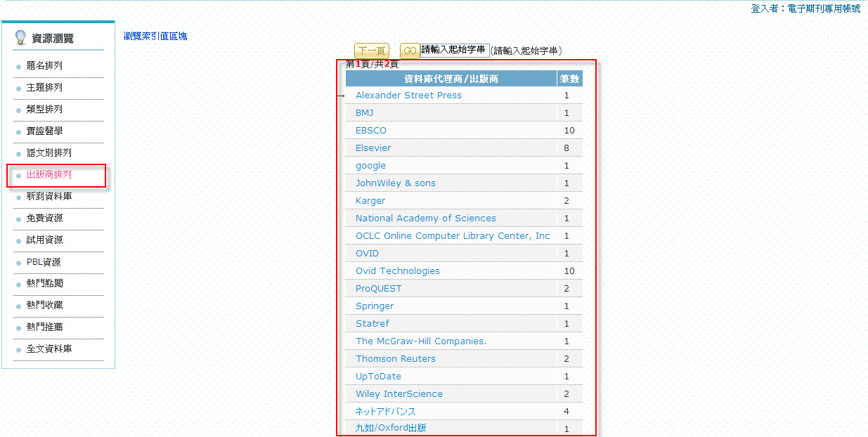Click the 登入者:電子期刊專用帳號 text
This screenshot has height=437, width=868.
805,8
